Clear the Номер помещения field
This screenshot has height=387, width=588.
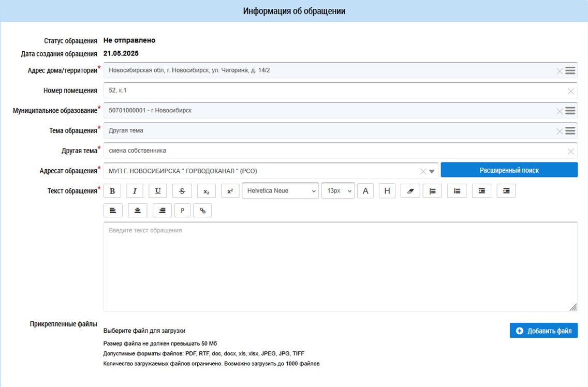click(x=570, y=91)
